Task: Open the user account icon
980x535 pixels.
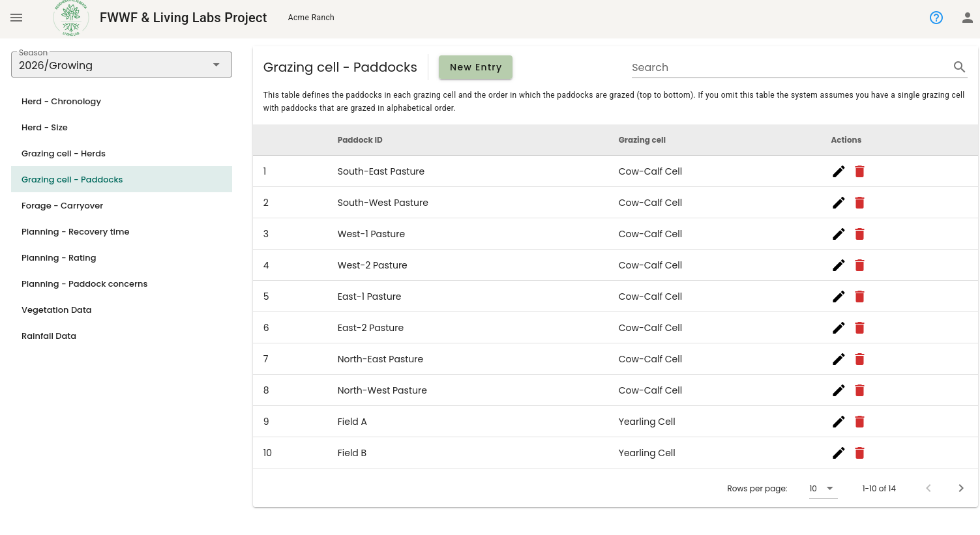Action: 968,18
